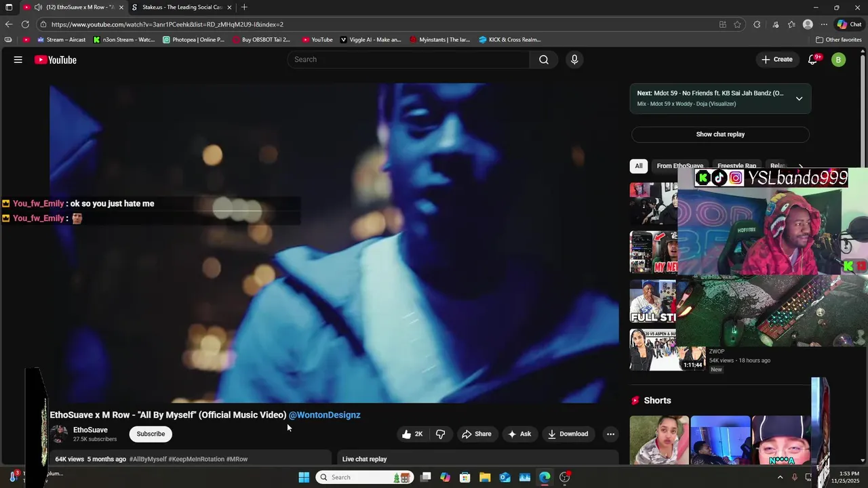Mute the tab via speaker icon

(x=38, y=7)
